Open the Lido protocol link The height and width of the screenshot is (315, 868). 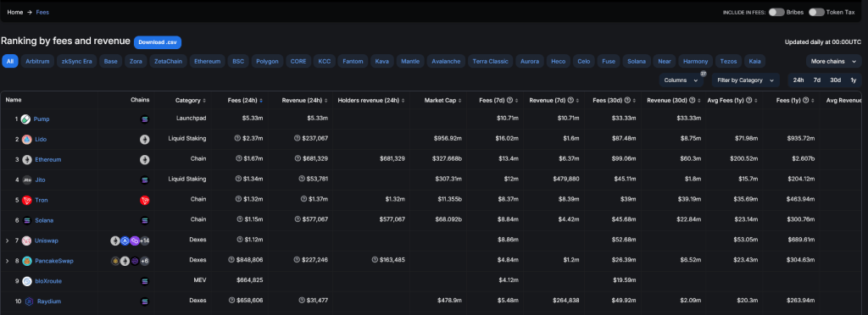[x=41, y=140]
